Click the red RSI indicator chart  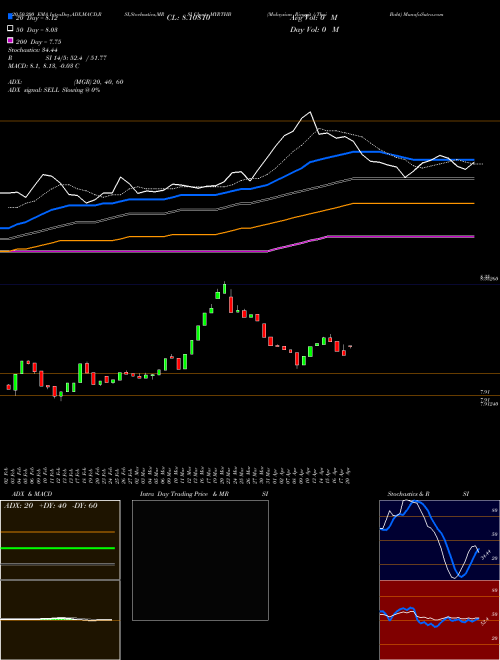click(x=439, y=620)
